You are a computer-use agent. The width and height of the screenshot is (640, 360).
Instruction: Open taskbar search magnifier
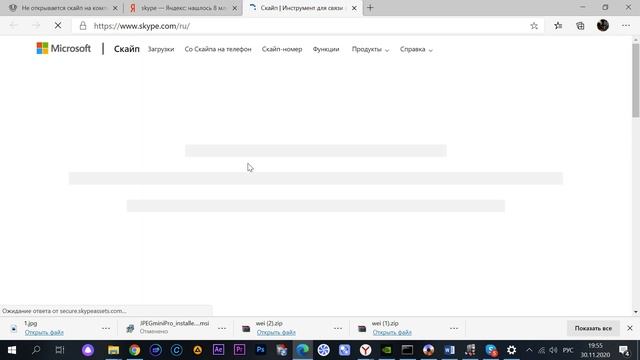36,350
